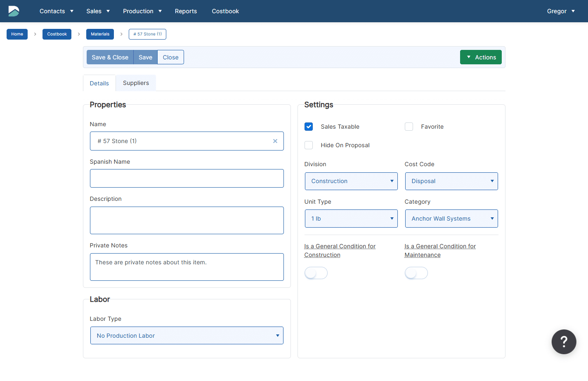Switch to the Suppliers tab
Image resolution: width=588 pixels, height=381 pixels.
(136, 83)
